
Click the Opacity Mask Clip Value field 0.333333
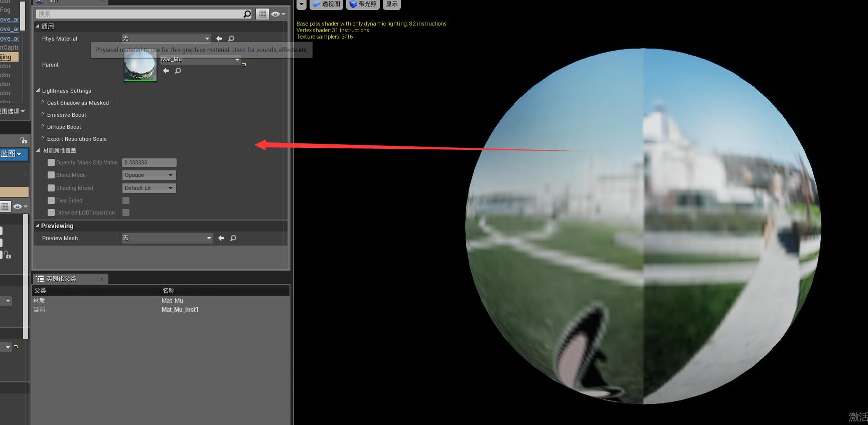coord(149,162)
